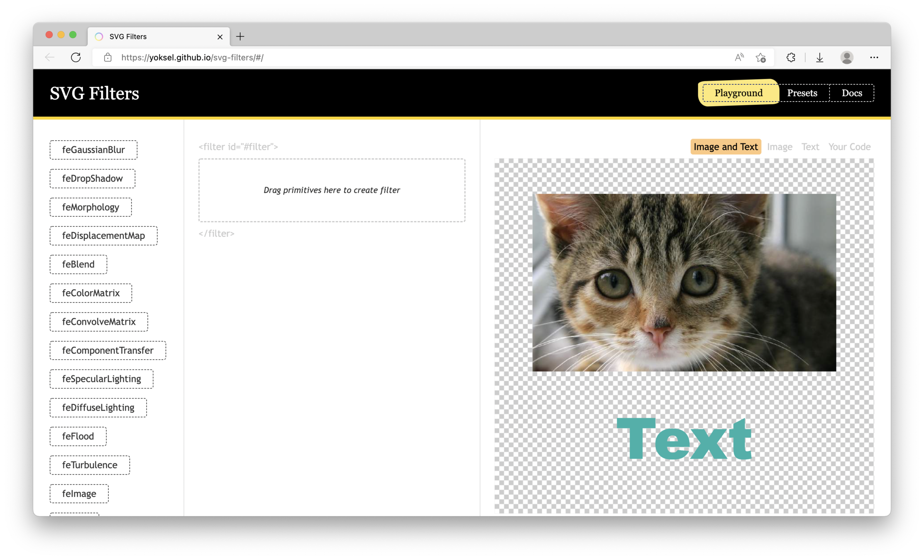The image size is (924, 560).
Task: Show Your Code preview
Action: (849, 147)
